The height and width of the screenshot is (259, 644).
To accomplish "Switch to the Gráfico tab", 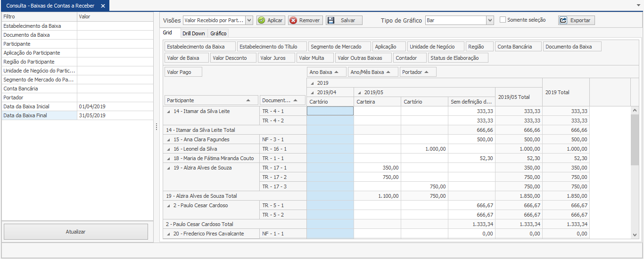I will (x=218, y=33).
